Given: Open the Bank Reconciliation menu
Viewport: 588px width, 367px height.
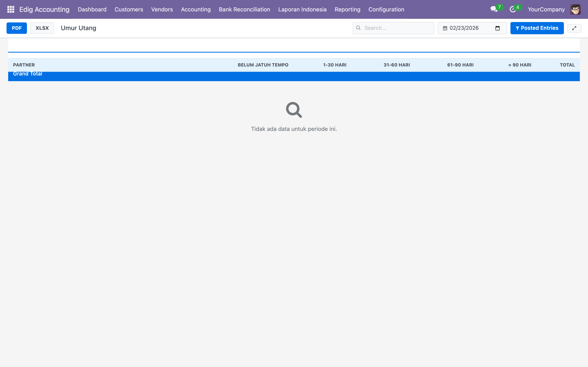Looking at the screenshot, I should click(244, 9).
